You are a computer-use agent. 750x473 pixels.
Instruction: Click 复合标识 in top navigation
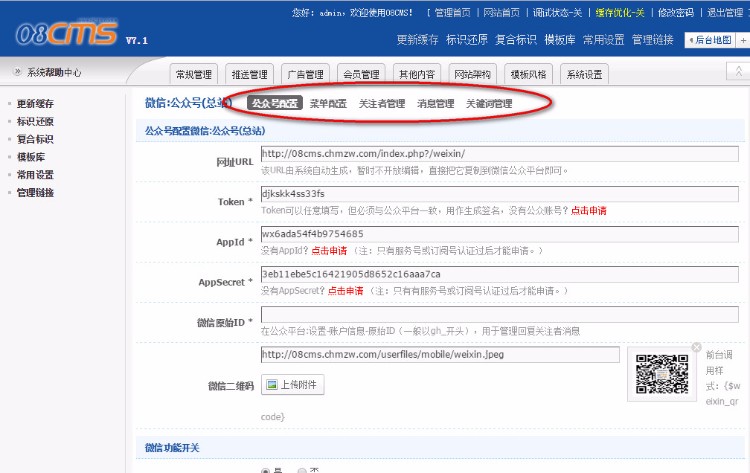(x=516, y=40)
